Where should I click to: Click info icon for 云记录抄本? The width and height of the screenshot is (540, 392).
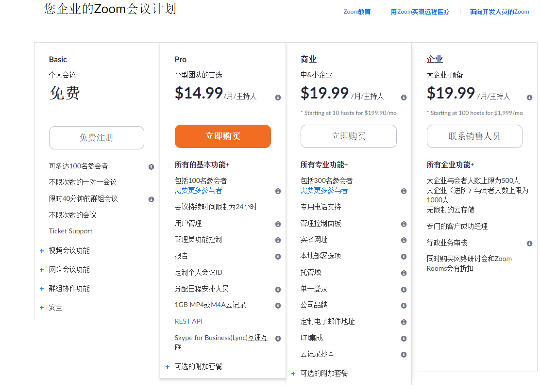click(404, 354)
